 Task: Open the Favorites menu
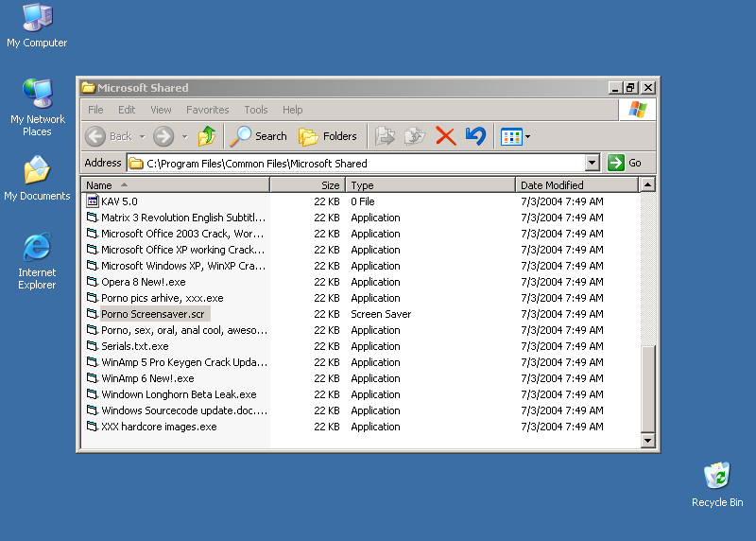(208, 110)
